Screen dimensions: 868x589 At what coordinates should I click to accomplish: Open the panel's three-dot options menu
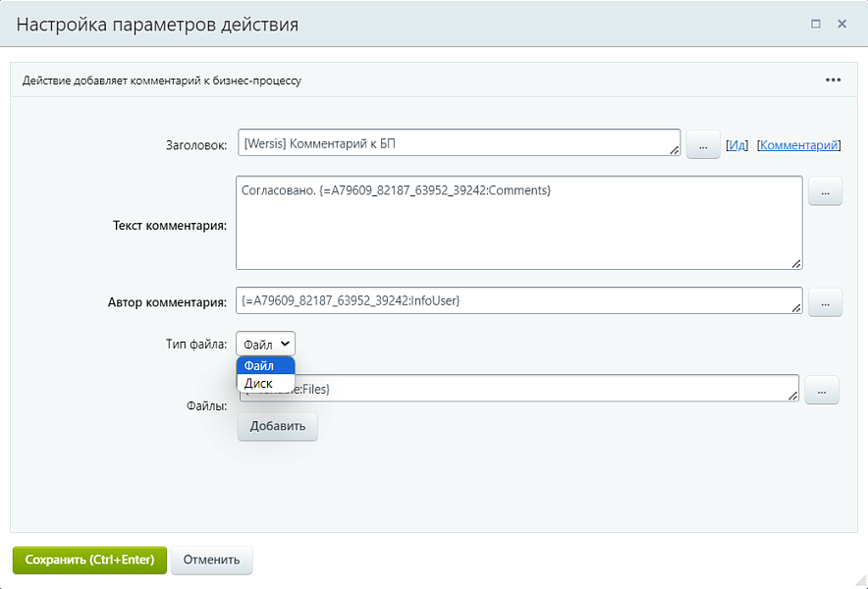833,80
